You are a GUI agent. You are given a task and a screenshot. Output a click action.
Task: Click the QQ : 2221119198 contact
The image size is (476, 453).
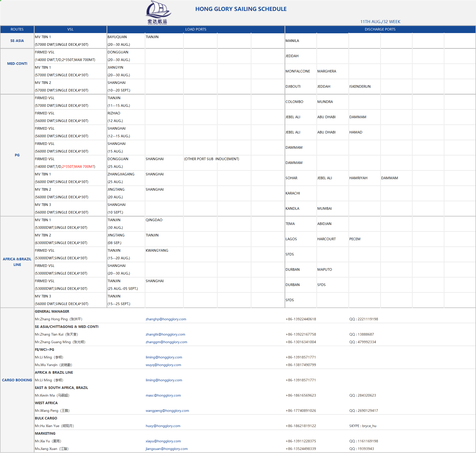click(363, 319)
